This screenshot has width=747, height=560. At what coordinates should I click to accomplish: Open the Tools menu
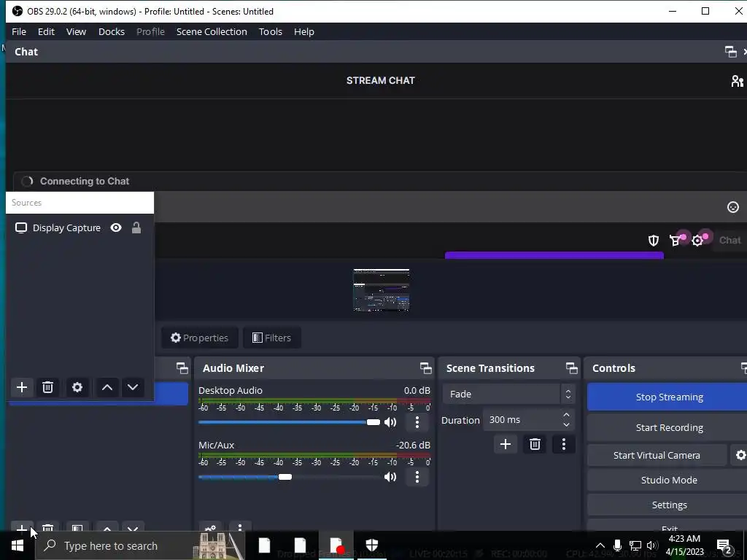point(271,31)
